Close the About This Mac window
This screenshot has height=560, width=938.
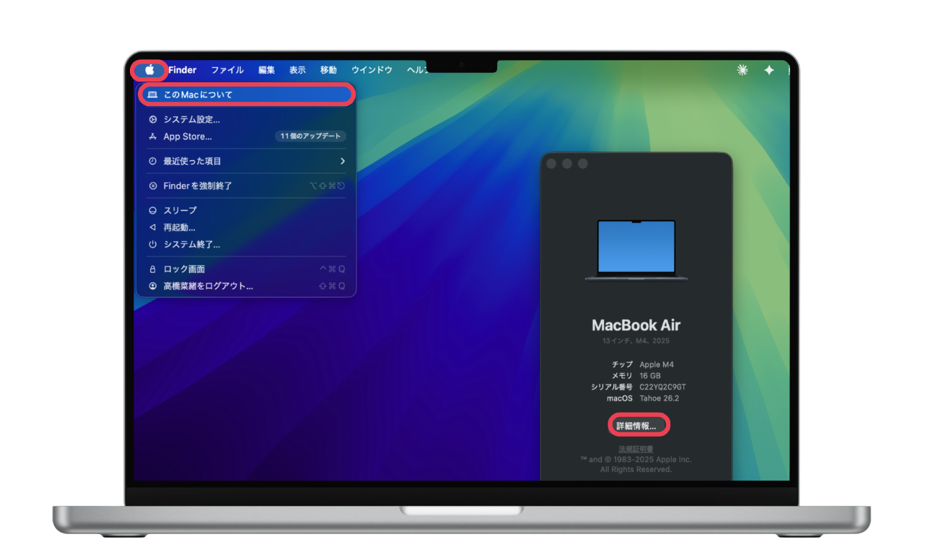551,164
